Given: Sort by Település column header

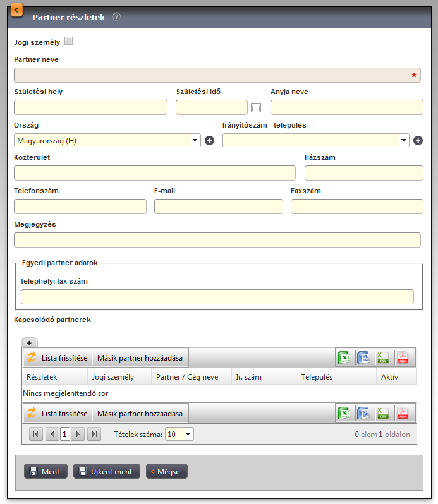Looking at the screenshot, I should click(x=336, y=376).
